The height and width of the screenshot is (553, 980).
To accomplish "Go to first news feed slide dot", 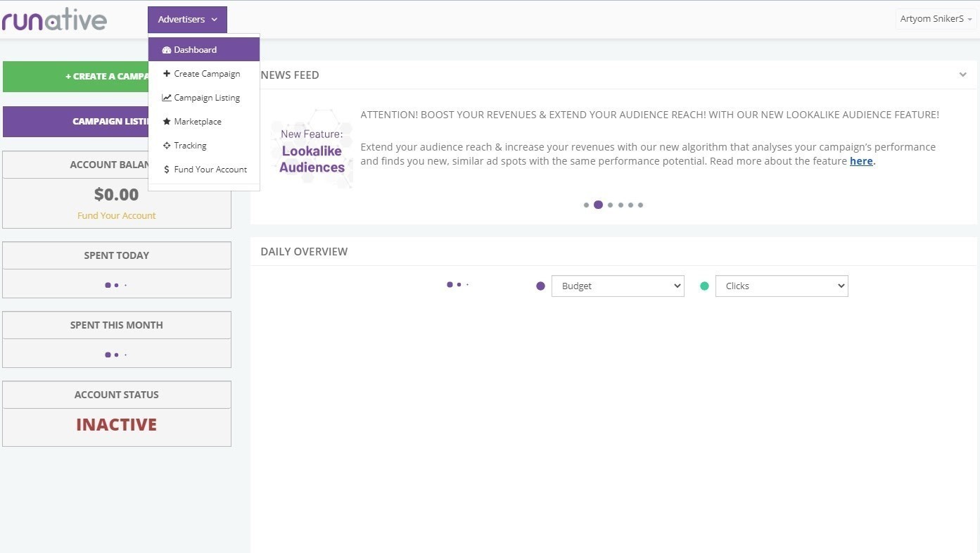I will click(x=586, y=205).
